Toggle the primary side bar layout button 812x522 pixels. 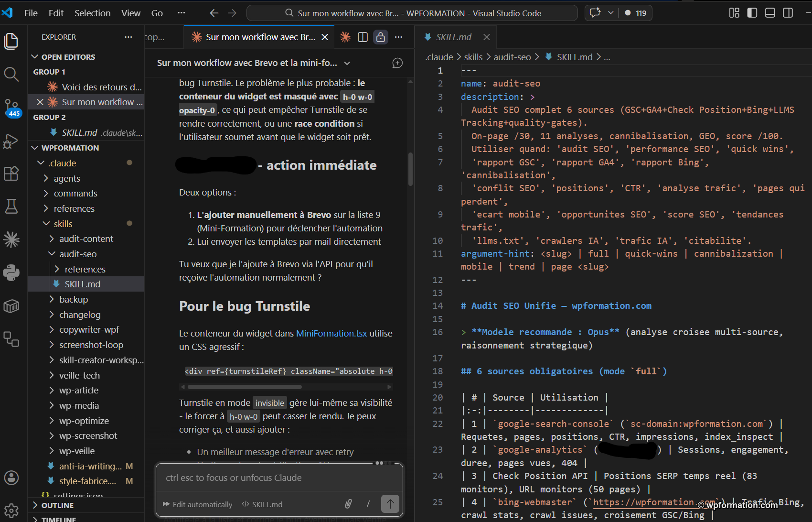click(x=752, y=13)
